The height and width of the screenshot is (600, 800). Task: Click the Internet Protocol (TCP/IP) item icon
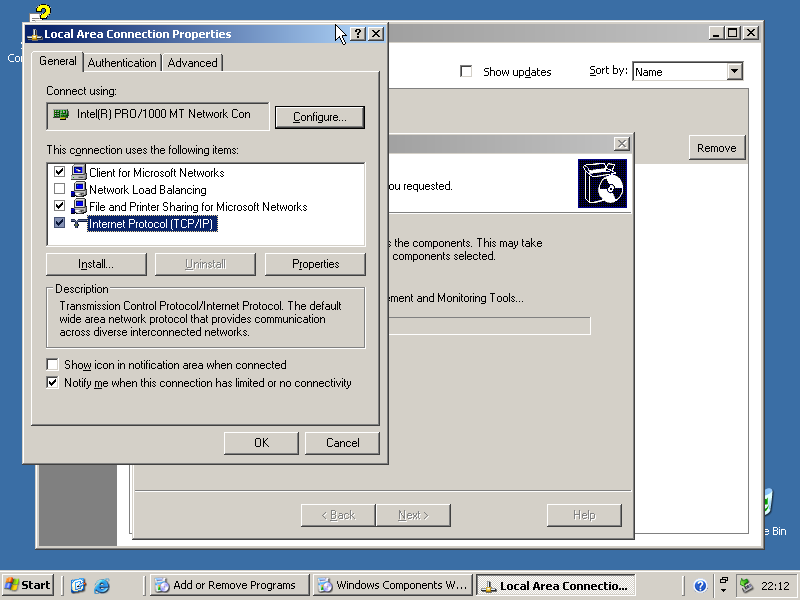pos(79,224)
